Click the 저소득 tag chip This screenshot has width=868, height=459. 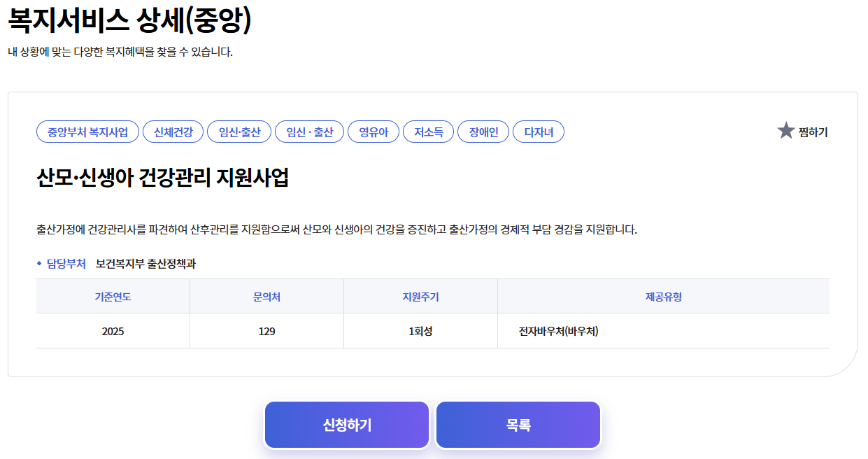click(428, 132)
